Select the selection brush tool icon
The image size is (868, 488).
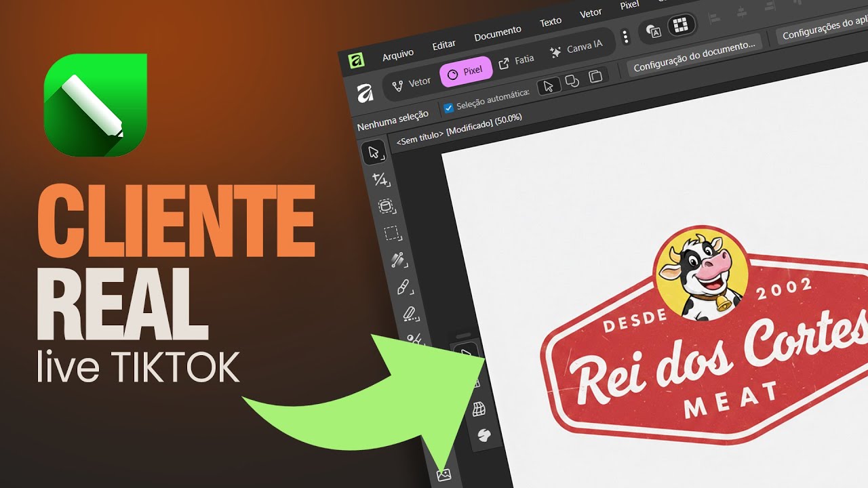click(x=387, y=206)
